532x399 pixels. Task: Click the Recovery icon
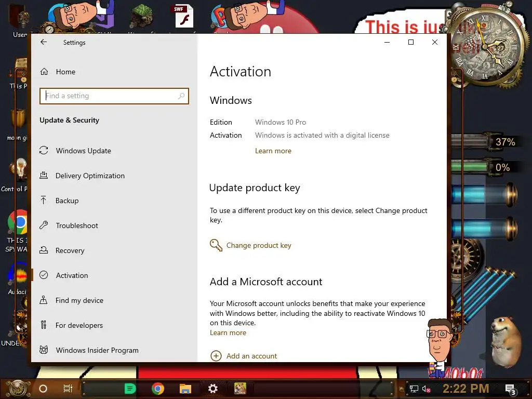(44, 250)
